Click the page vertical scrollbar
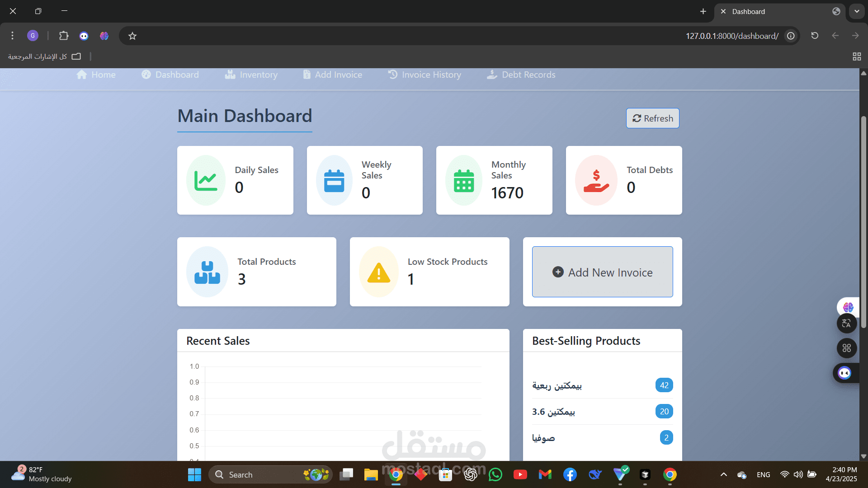This screenshot has width=868, height=488. pos(863,221)
